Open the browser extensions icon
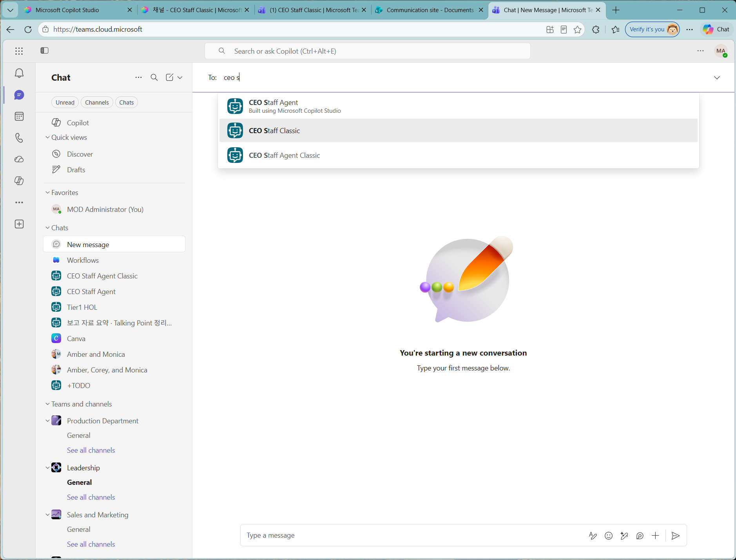The width and height of the screenshot is (736, 560). tap(596, 29)
